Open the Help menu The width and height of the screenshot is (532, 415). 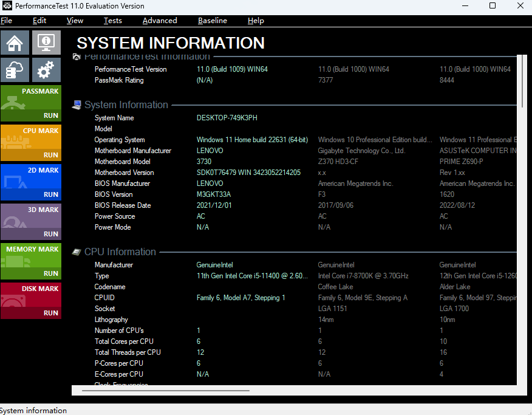pos(256,21)
